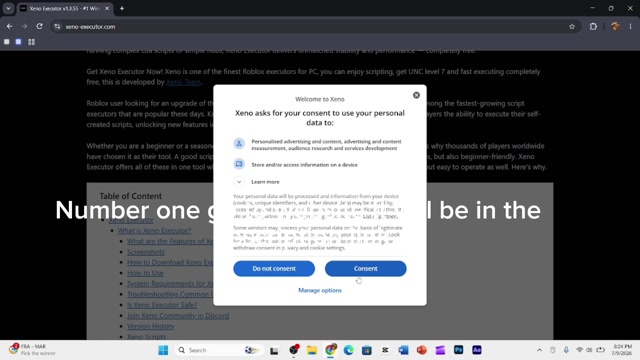This screenshot has height=360, width=640.
Task: Open the clock showing 8:24 PM
Action: click(x=622, y=350)
